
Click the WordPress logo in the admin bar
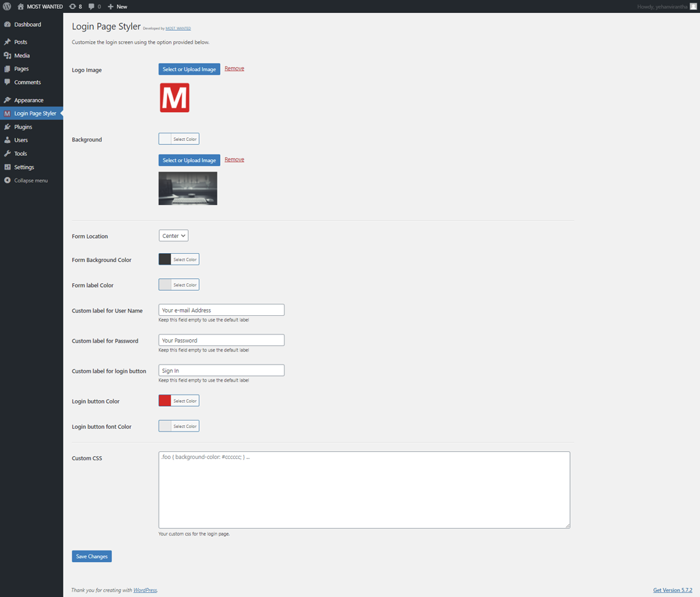(7, 6)
